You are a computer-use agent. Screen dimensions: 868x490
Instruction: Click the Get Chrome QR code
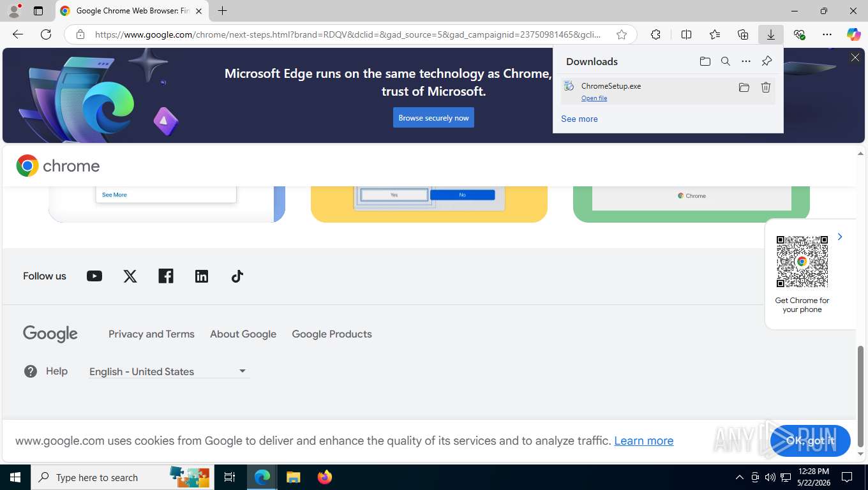(x=802, y=262)
